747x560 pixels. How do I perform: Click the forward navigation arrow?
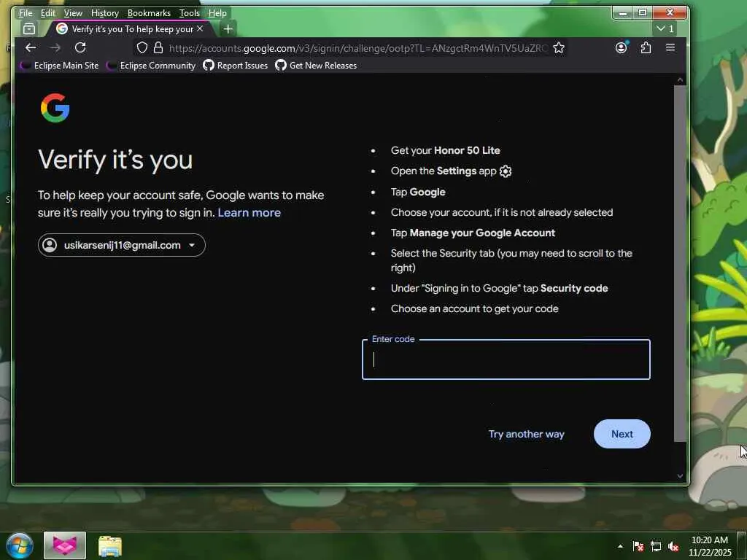coord(55,47)
